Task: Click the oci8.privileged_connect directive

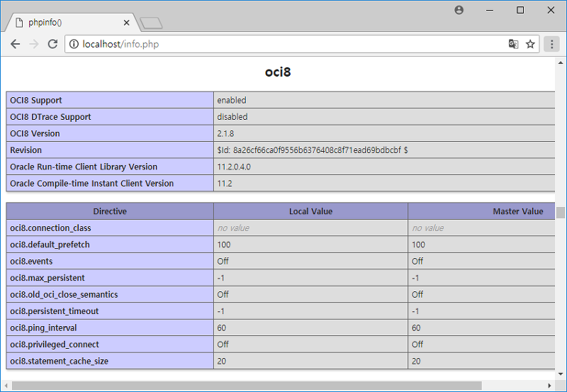Action: click(x=55, y=345)
